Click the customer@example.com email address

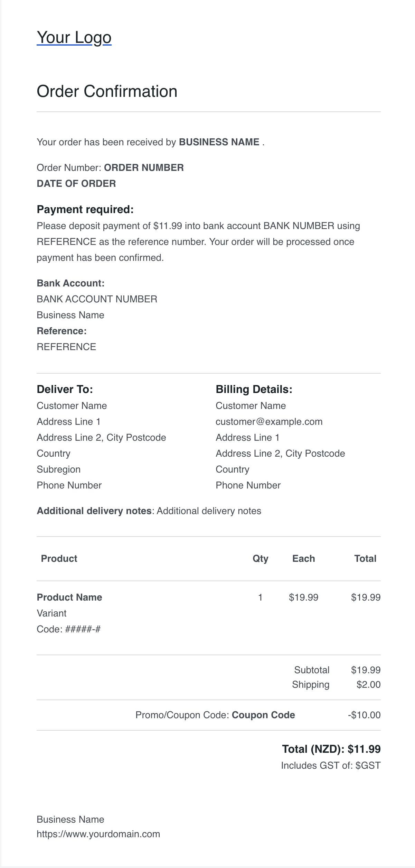pos(269,422)
